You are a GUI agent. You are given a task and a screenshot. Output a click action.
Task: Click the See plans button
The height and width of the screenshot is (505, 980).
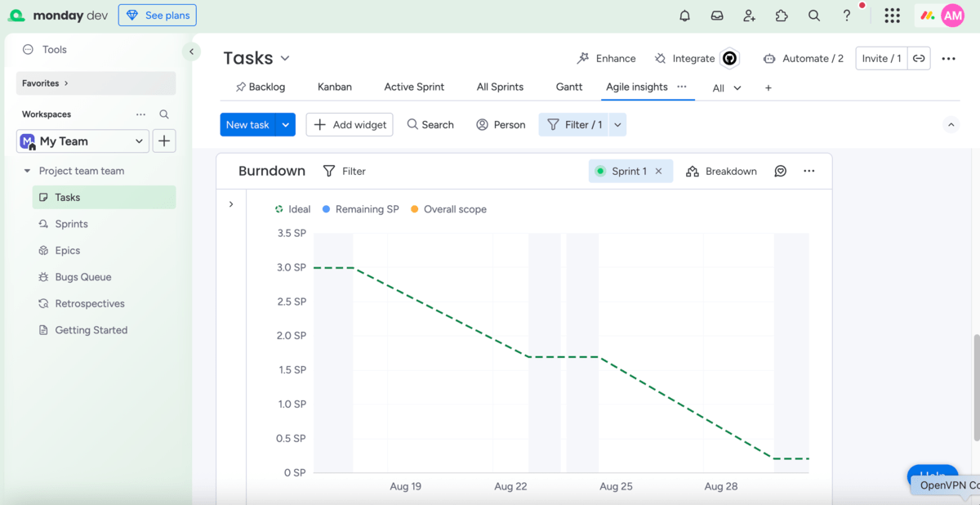pyautogui.click(x=157, y=15)
